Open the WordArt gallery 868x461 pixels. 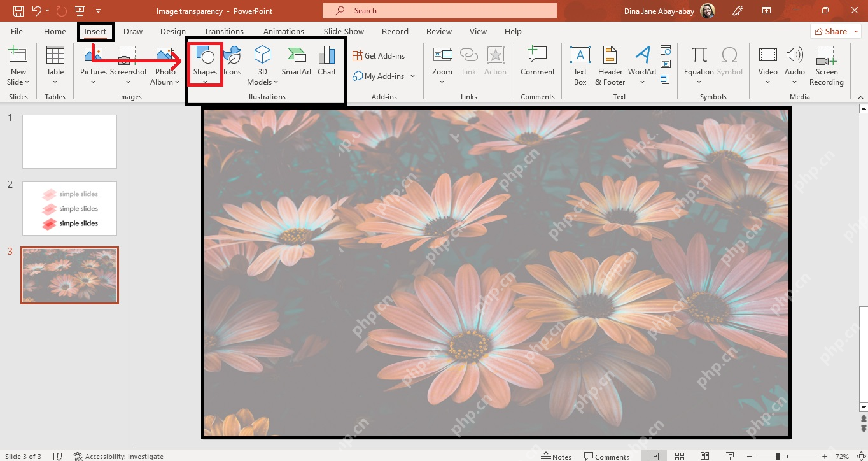coord(643,66)
